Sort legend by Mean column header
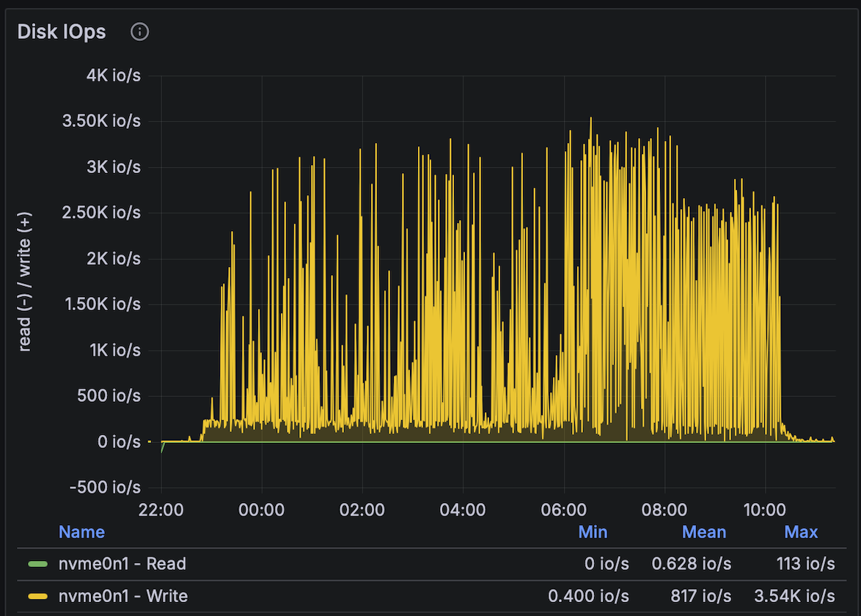 704,532
